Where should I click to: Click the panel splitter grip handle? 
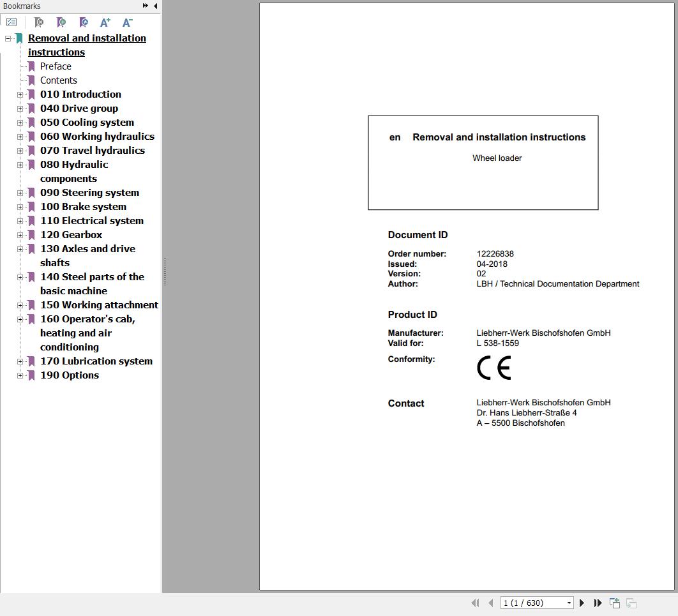pos(165,271)
